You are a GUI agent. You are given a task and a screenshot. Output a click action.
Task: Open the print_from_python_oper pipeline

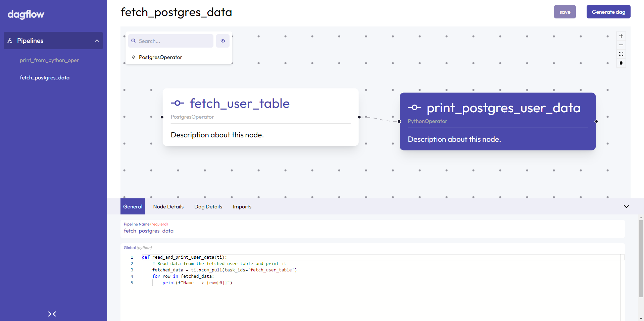click(49, 60)
